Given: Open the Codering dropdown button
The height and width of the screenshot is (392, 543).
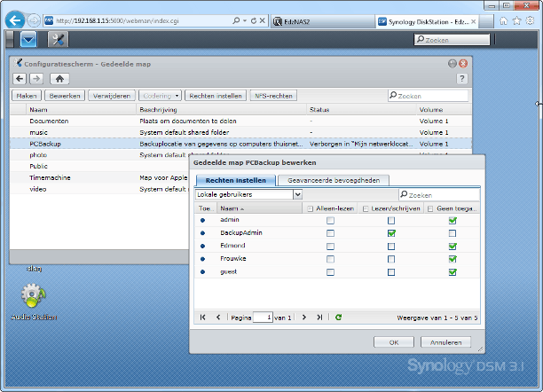Looking at the screenshot, I should (160, 96).
